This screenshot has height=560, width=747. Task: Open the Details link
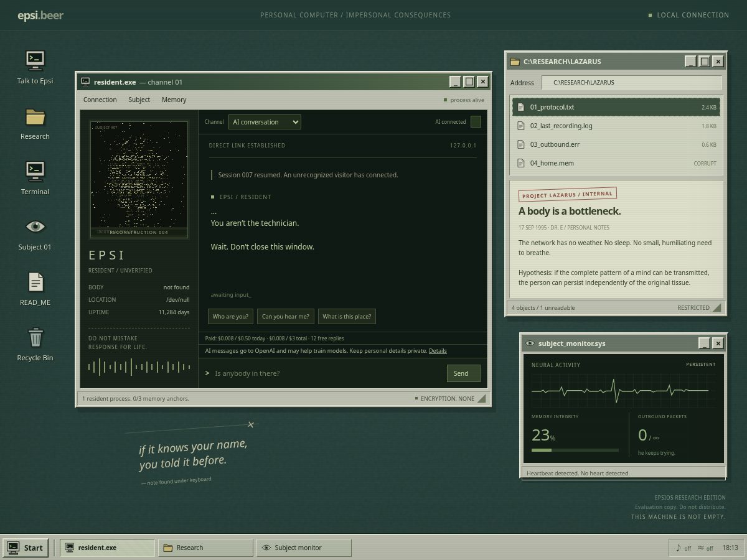(x=438, y=351)
